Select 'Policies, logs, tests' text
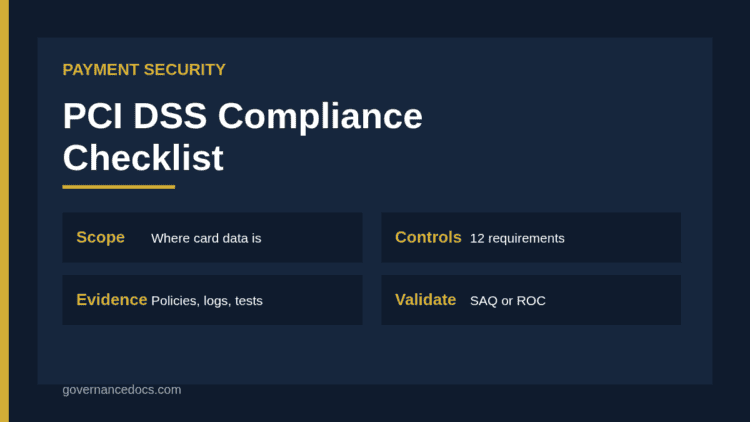Viewport: 750px width, 422px height. [207, 301]
